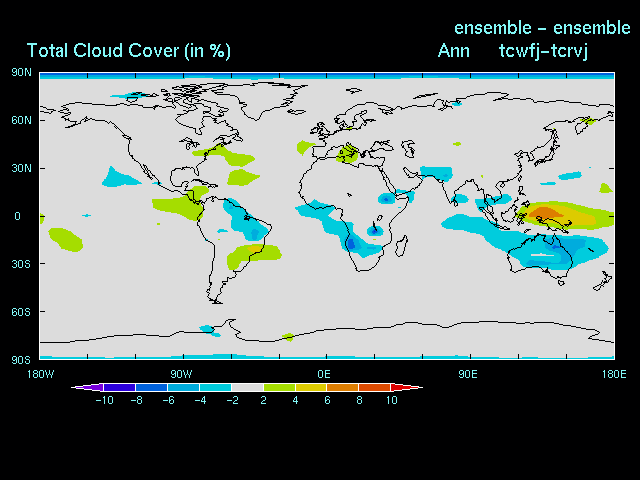
Task: Click the green anomaly over the Mediterranean
Action: [x=348, y=153]
